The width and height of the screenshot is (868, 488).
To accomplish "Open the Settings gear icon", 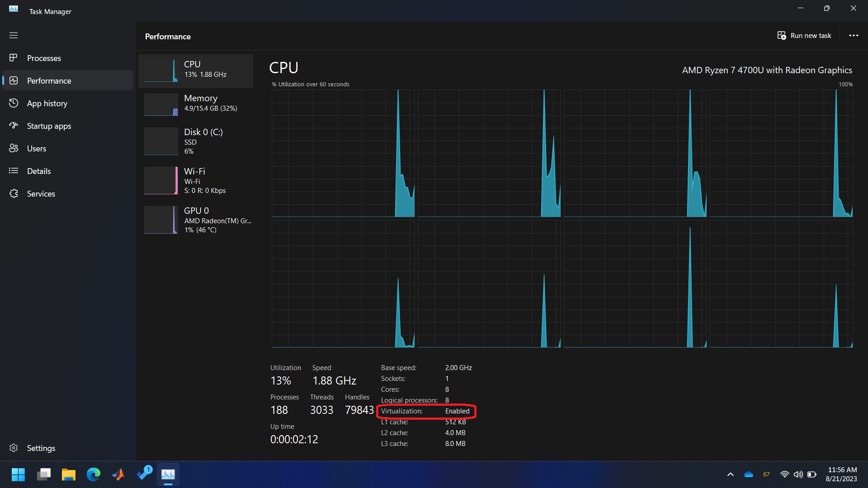I will (x=14, y=448).
